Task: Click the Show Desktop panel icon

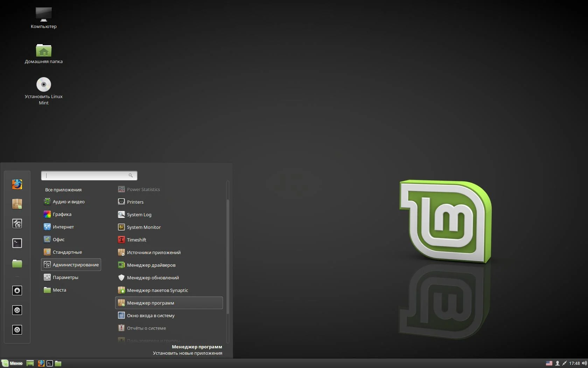Action: click(x=30, y=363)
